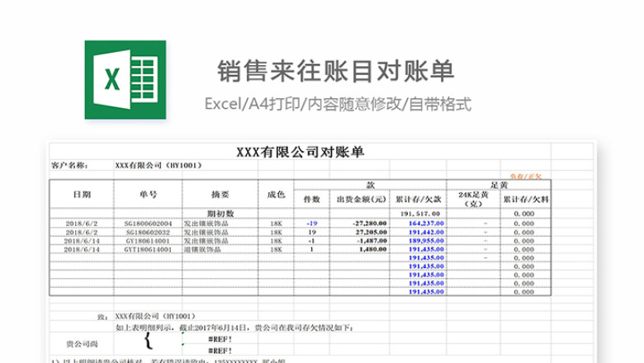Click the blue balance 189,955.00

coord(426,241)
